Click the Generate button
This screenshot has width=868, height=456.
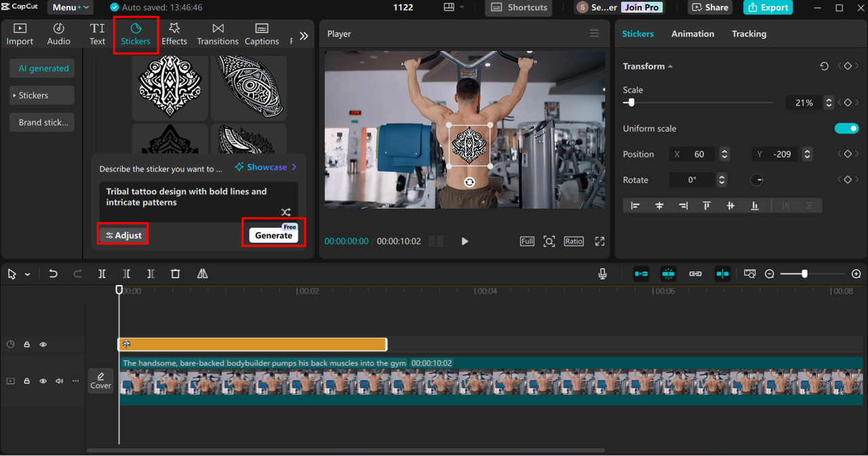click(274, 235)
